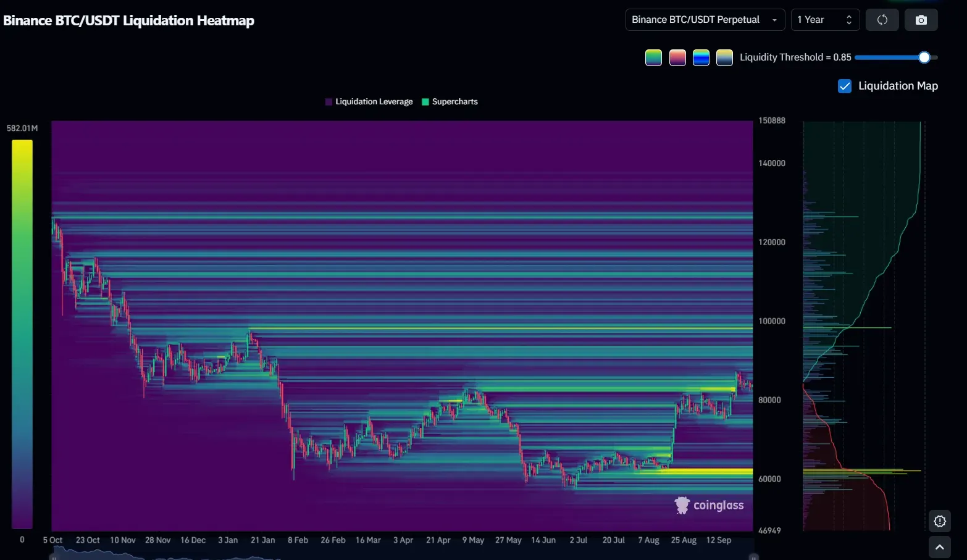Select the grey-yellow color scheme swatch
967x560 pixels.
[724, 57]
